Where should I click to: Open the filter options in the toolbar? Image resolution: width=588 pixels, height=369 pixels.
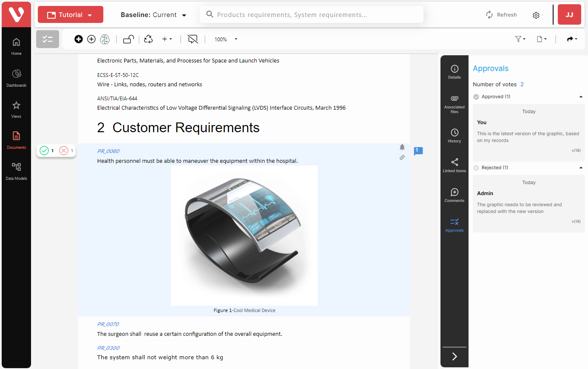point(519,39)
